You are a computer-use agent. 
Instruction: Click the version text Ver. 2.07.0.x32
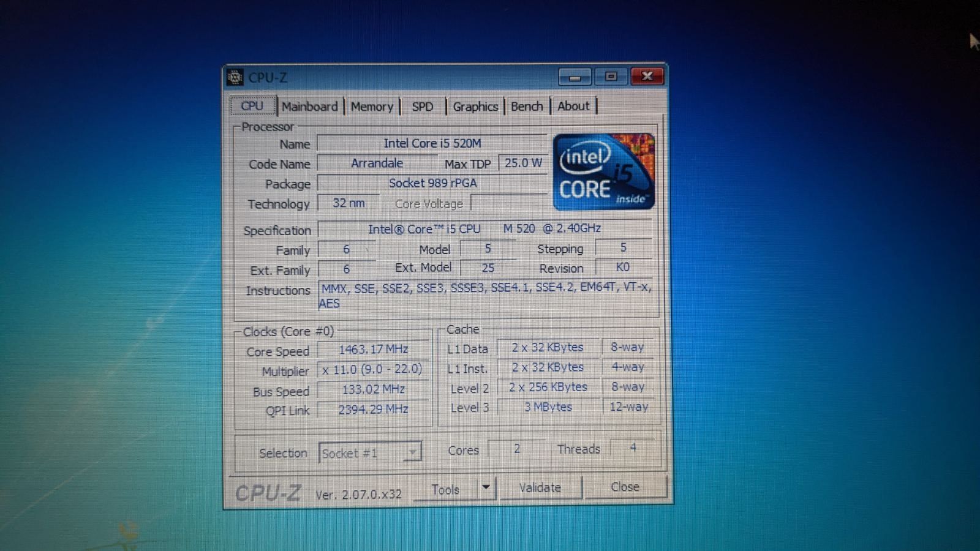point(359,494)
